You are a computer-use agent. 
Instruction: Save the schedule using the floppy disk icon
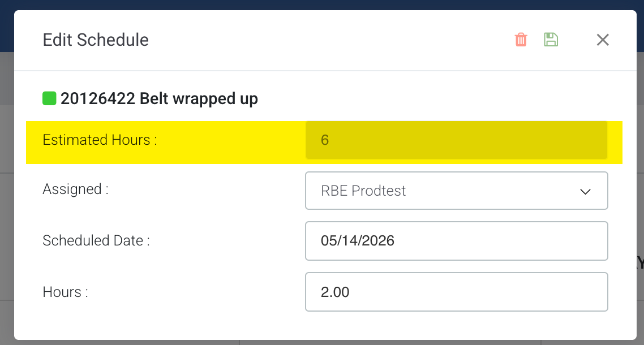click(x=551, y=40)
